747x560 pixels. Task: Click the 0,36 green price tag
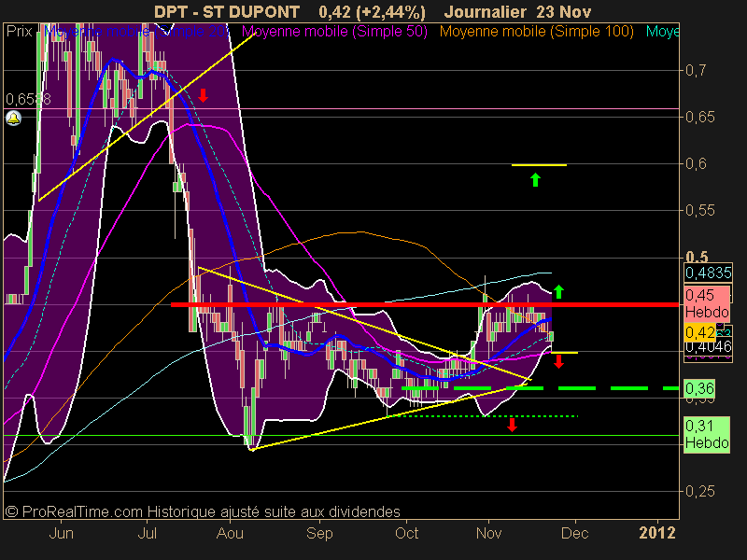pyautogui.click(x=699, y=388)
